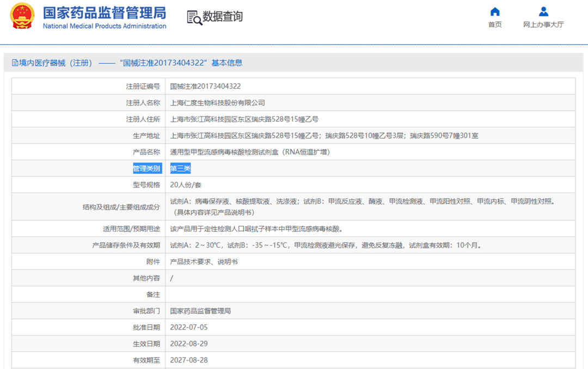Click the 产品技术要求、说明书 attachment value
The image size is (588, 369).
(204, 262)
